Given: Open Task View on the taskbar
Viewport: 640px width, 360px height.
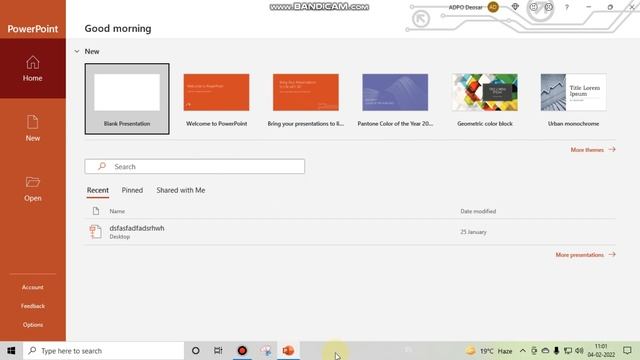Looking at the screenshot, I should (x=218, y=351).
